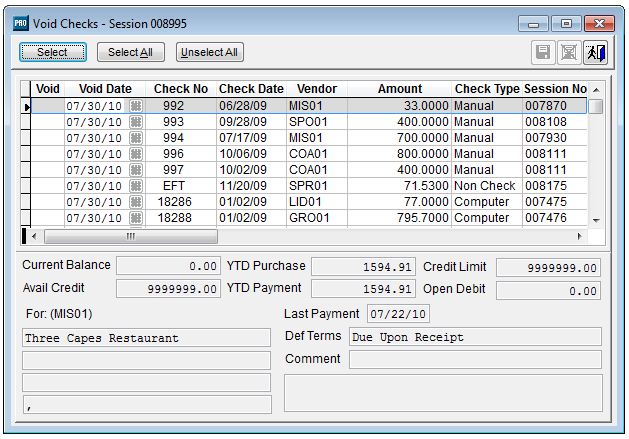Click vendor cell LID01
Screen dimensions: 629x439
point(317,202)
